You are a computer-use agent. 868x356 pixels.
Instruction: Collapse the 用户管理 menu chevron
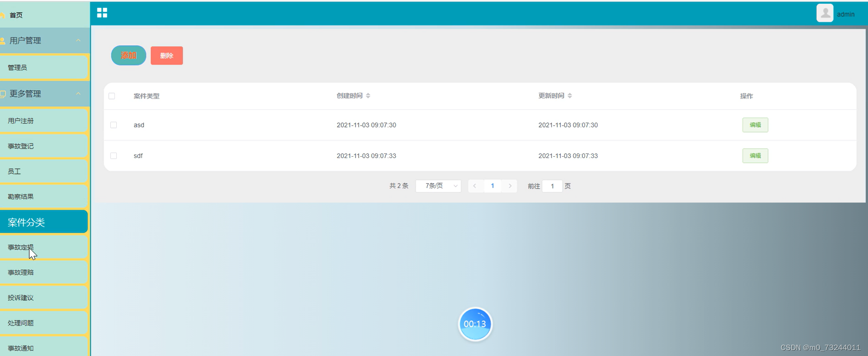[x=78, y=40]
